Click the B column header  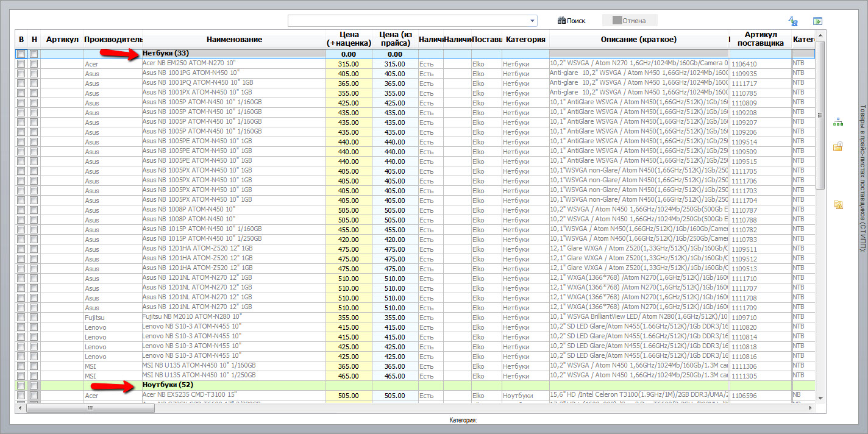[21, 40]
